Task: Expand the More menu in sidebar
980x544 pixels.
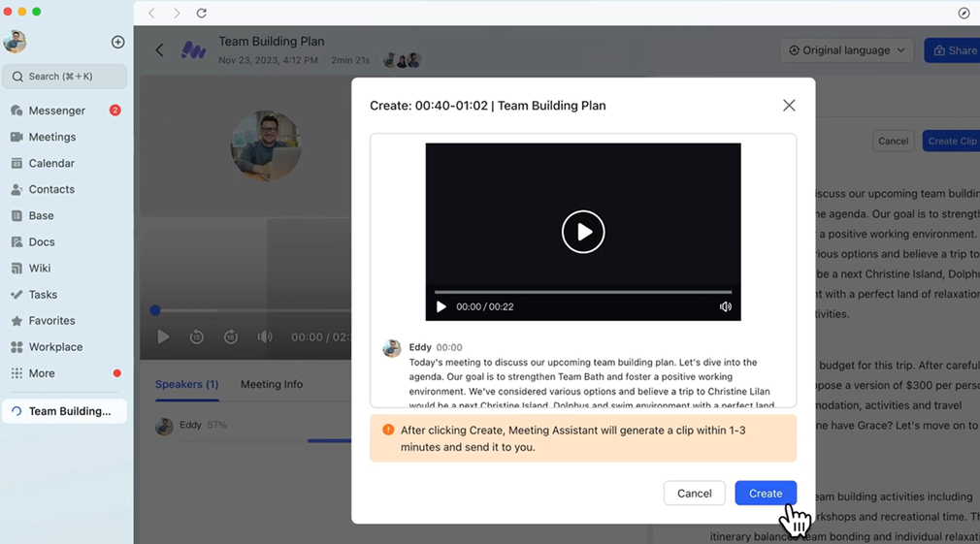Action: pyautogui.click(x=42, y=373)
